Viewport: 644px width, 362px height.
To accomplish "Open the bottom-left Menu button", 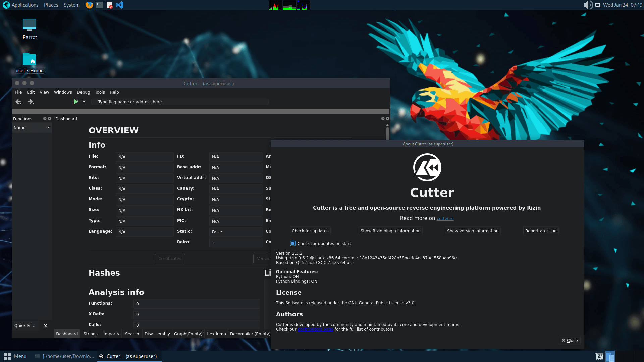I will [15, 356].
